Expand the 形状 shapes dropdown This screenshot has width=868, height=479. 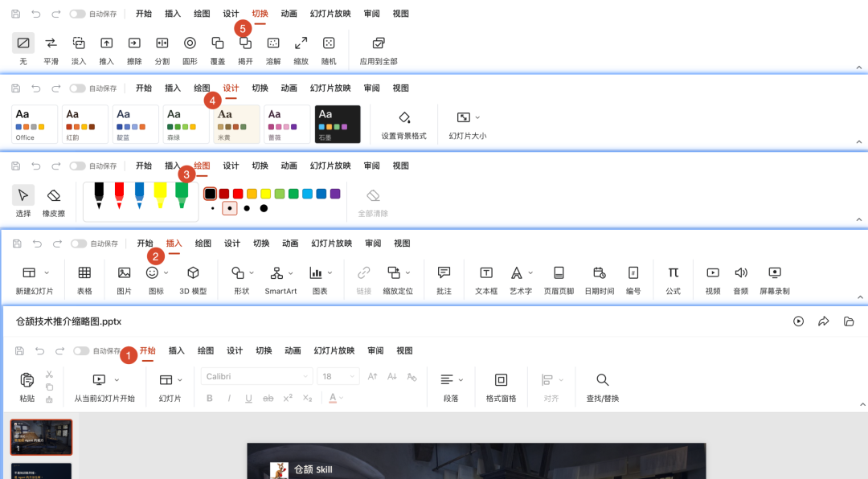click(x=252, y=272)
